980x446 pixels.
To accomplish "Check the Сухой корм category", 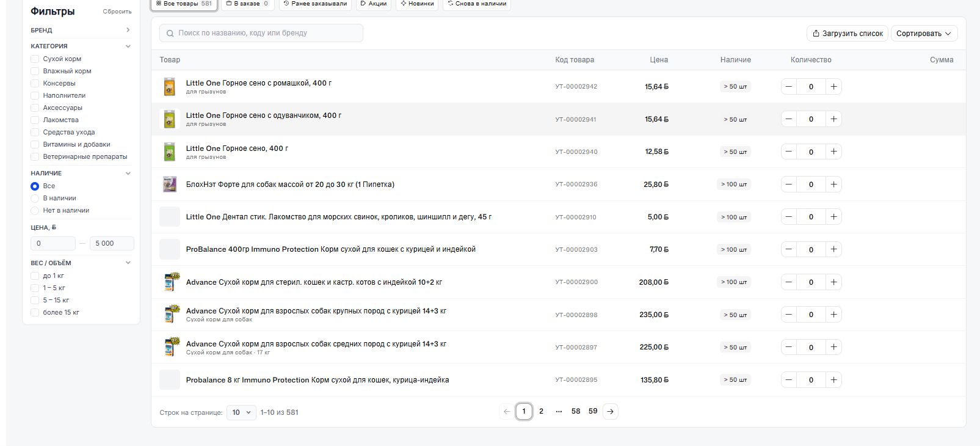I will pos(35,59).
